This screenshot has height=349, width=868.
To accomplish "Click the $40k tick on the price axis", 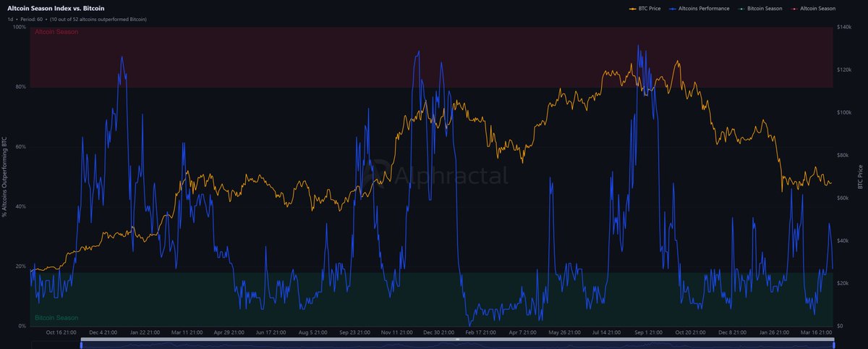I will (x=843, y=240).
